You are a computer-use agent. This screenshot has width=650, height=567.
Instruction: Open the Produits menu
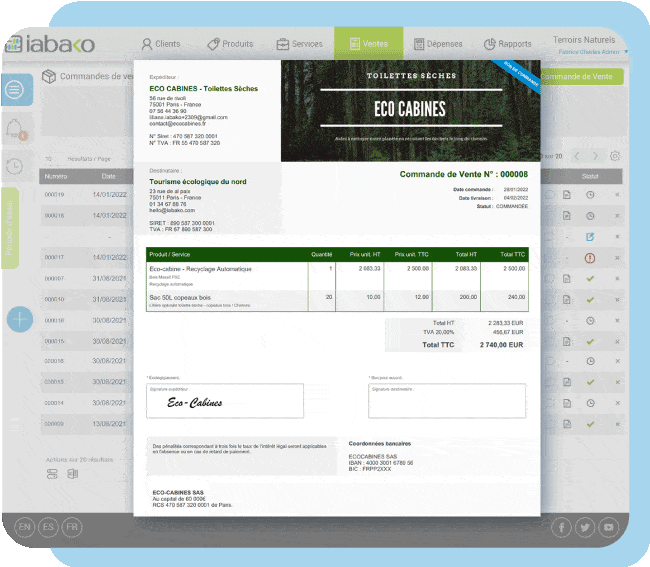click(230, 44)
